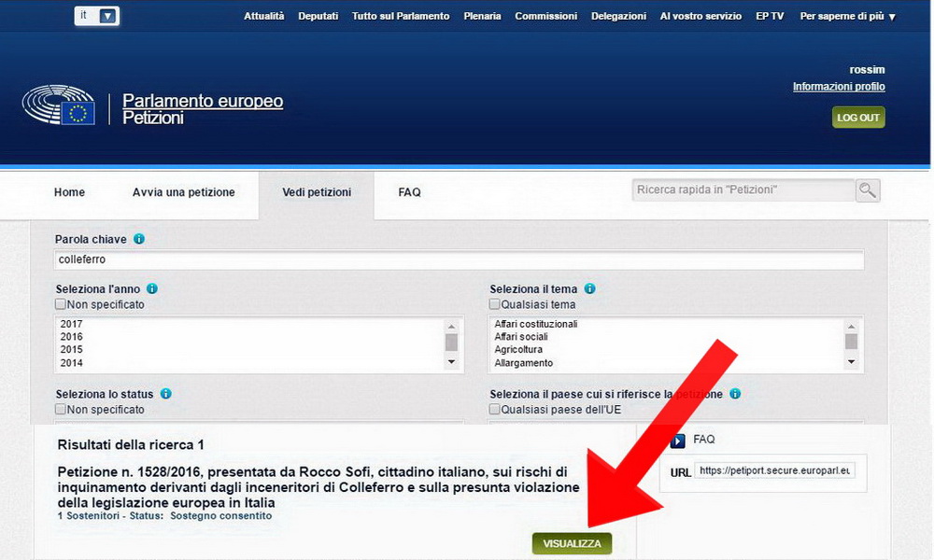Open EP TV in top navigation

point(770,16)
